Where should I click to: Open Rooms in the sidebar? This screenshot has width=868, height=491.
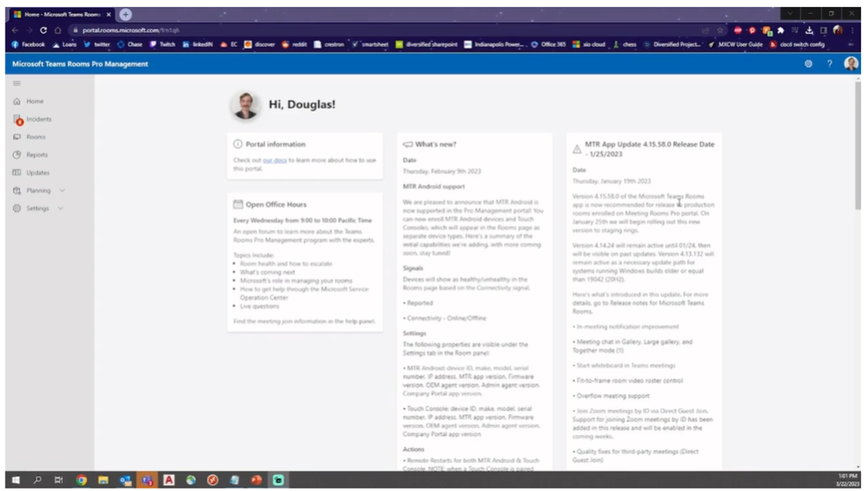tap(36, 136)
